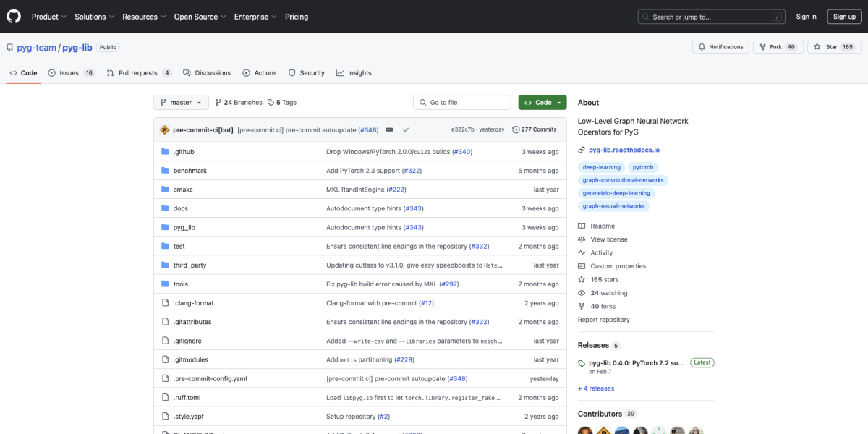The width and height of the screenshot is (868, 434).
Task: Click the first contributor avatar
Action: point(585,432)
